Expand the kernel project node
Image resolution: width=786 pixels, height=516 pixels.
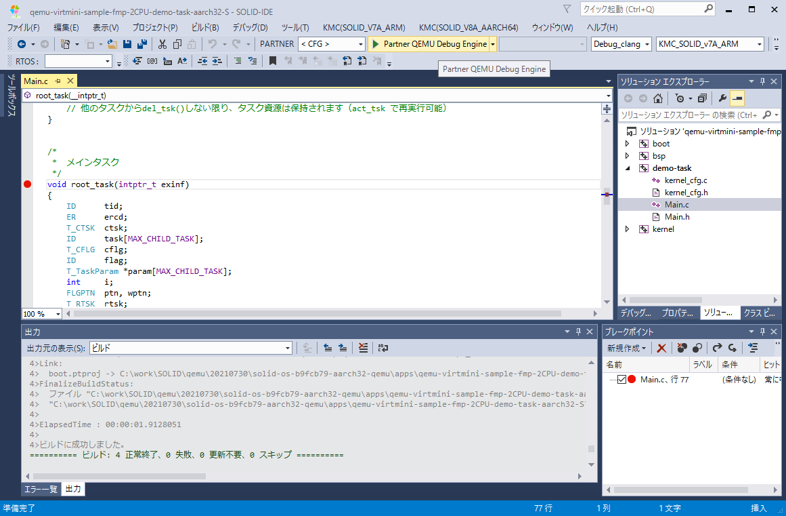pos(628,229)
